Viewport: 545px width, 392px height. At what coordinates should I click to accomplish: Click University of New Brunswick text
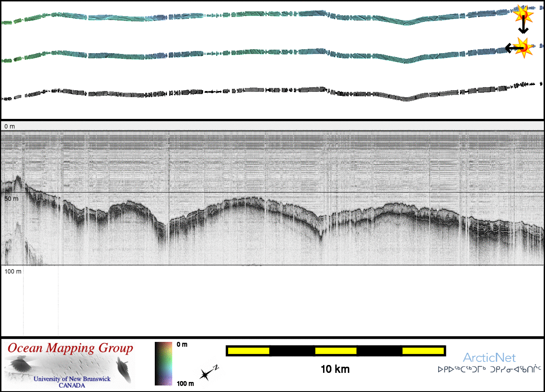coord(72,379)
